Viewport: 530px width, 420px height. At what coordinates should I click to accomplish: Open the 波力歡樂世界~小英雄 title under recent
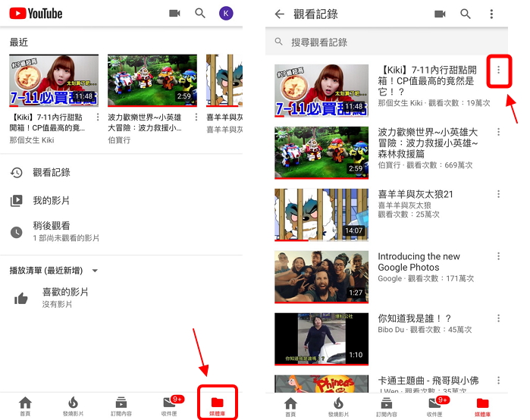pyautogui.click(x=145, y=122)
